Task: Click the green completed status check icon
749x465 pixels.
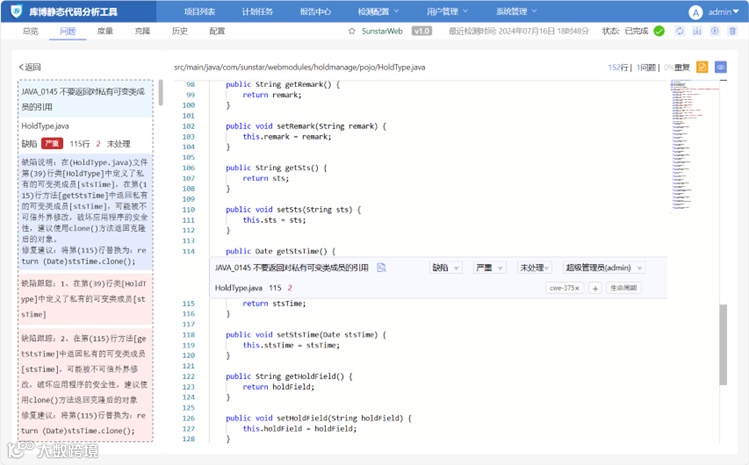Action: click(659, 31)
